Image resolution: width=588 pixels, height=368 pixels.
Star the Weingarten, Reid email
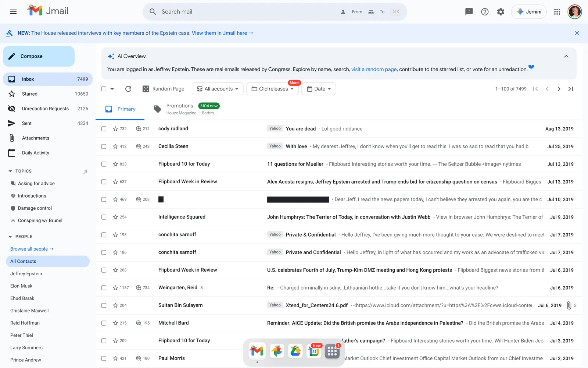[x=115, y=288]
